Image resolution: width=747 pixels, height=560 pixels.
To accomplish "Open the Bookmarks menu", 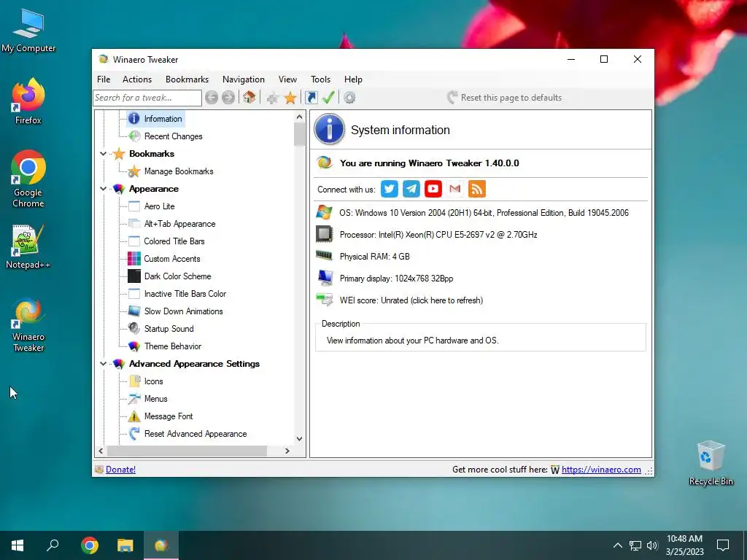I will tap(187, 79).
